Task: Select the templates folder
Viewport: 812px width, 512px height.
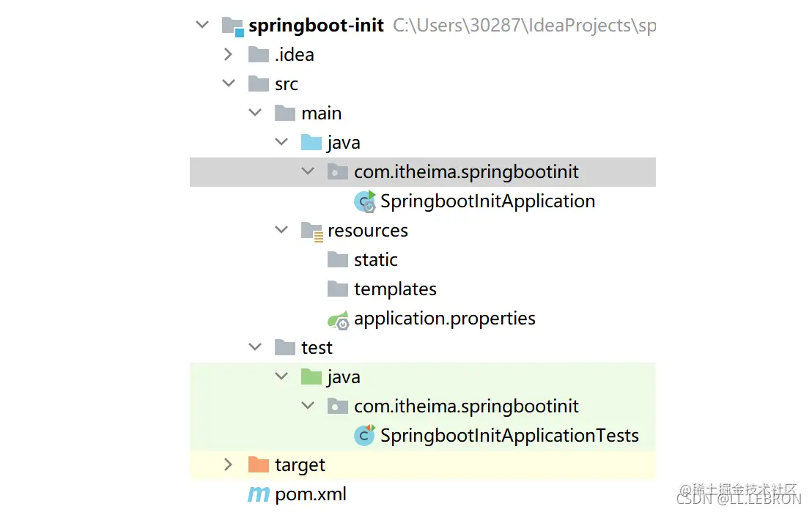Action: (x=395, y=289)
